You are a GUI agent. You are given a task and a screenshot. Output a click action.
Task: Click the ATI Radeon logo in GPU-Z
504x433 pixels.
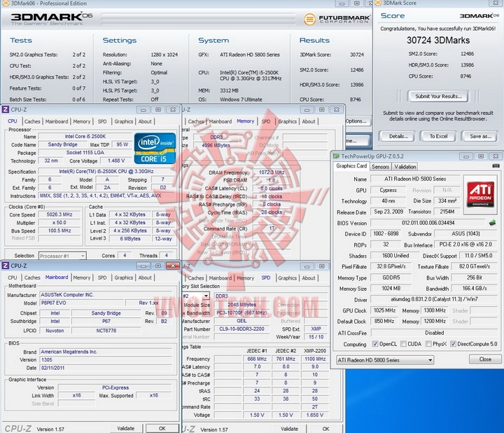480,195
